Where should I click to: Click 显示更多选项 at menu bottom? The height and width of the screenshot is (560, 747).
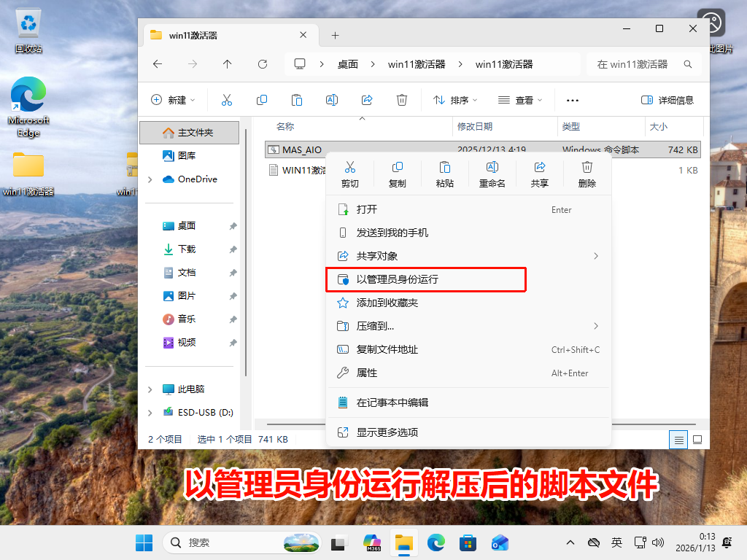pos(387,432)
